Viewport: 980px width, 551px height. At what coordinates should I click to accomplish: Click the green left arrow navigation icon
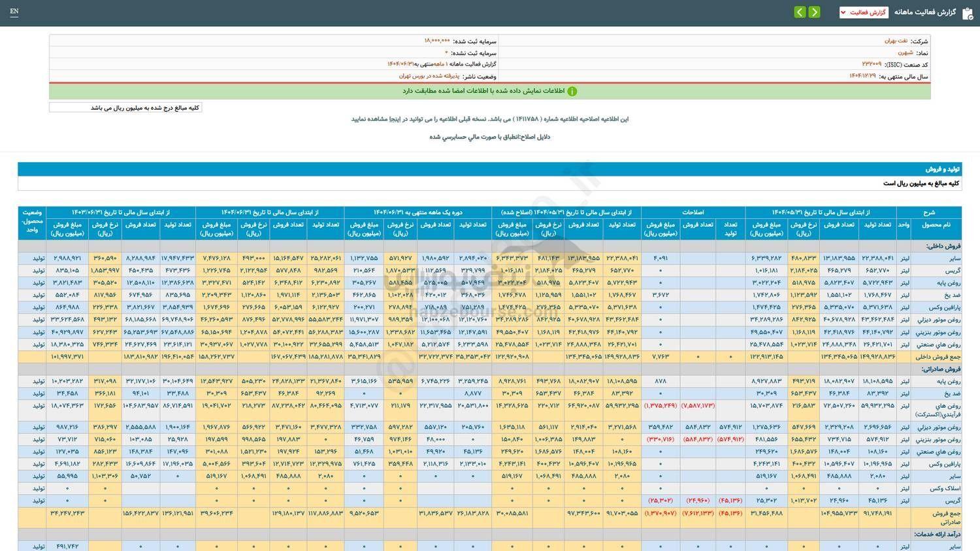(800, 12)
